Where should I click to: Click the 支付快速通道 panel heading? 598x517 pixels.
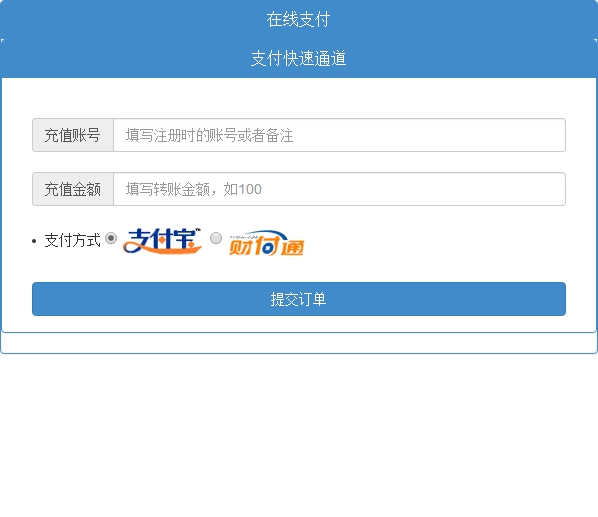[x=298, y=58]
